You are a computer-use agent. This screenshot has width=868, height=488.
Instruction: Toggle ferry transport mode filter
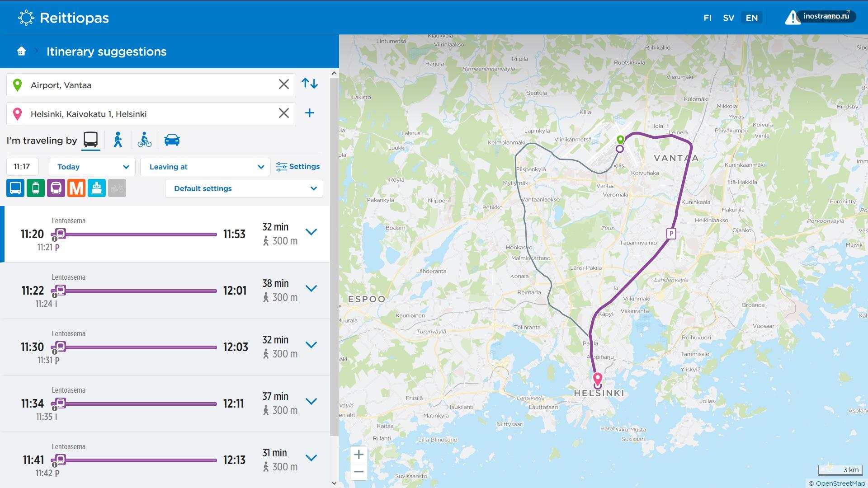(97, 188)
